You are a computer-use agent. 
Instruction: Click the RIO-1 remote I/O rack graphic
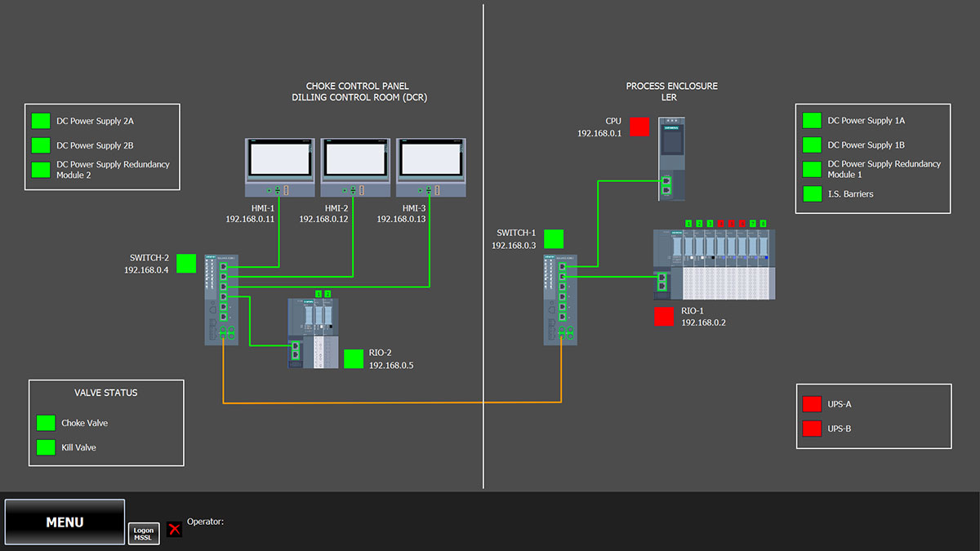[x=715, y=265]
